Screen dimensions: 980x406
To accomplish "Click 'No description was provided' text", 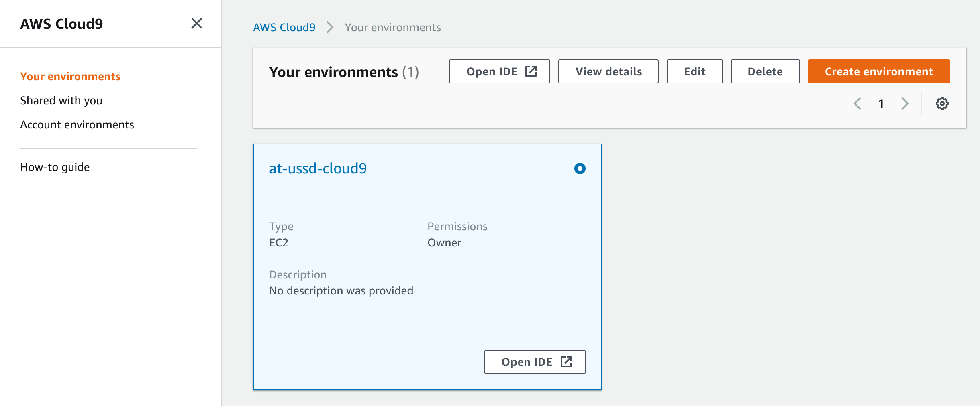I will point(341,290).
